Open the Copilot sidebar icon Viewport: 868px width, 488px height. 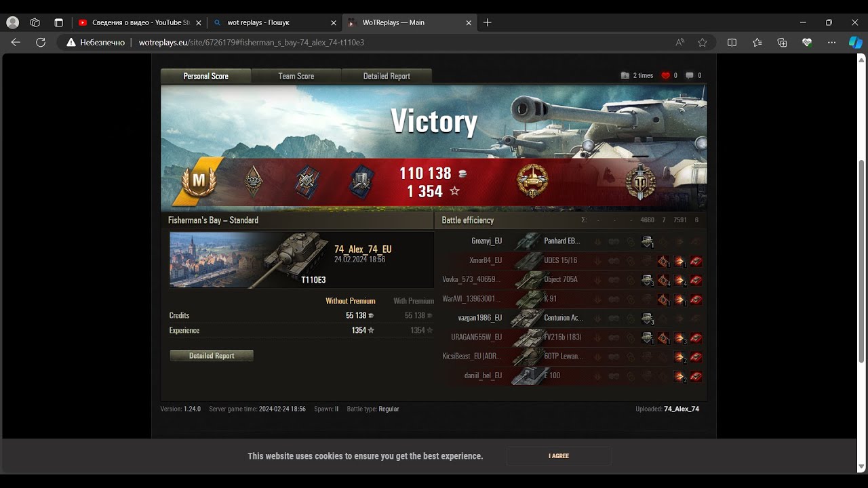(856, 42)
